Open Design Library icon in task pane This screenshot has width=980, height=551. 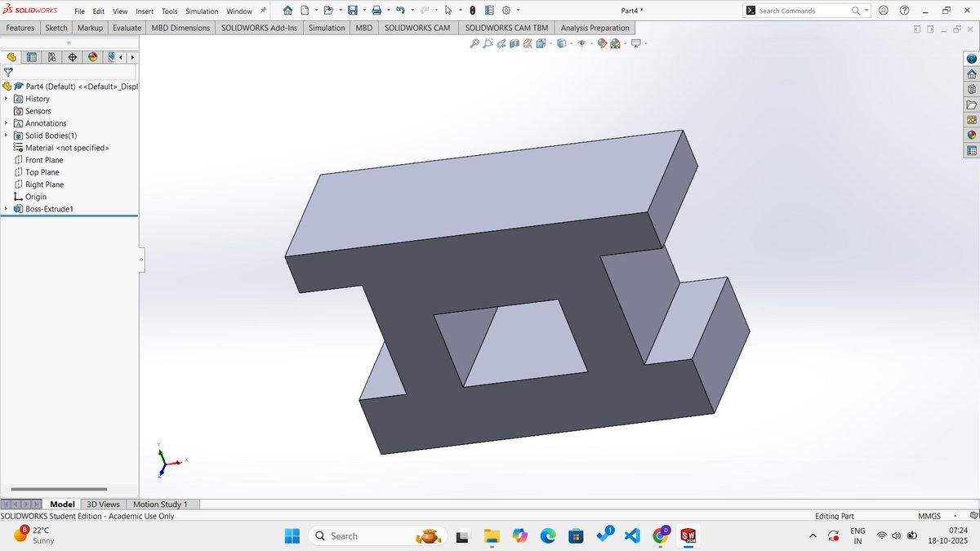(971, 90)
